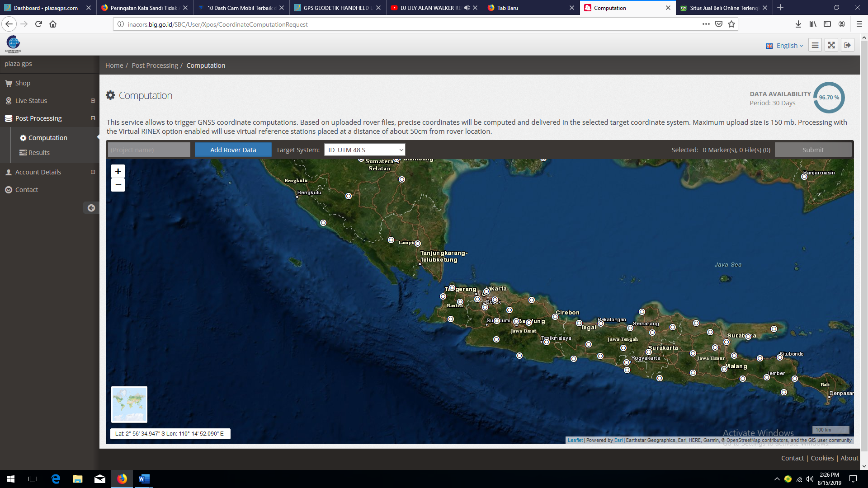Click the Home breadcrumb link

tap(114, 66)
